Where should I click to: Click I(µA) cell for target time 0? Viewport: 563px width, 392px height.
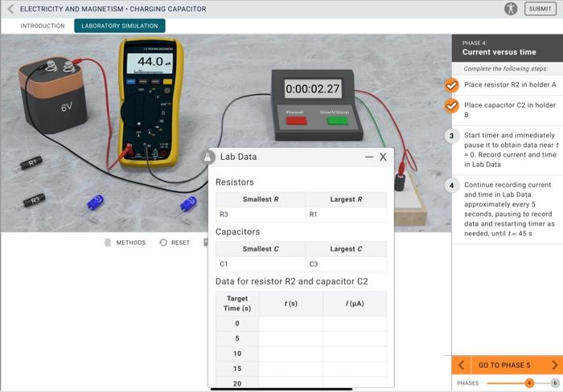355,324
